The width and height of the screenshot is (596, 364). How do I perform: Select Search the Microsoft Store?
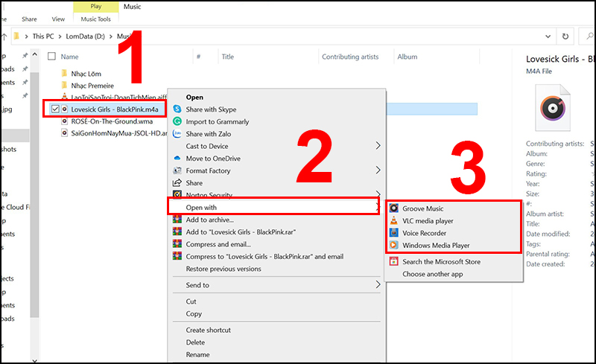click(x=441, y=261)
